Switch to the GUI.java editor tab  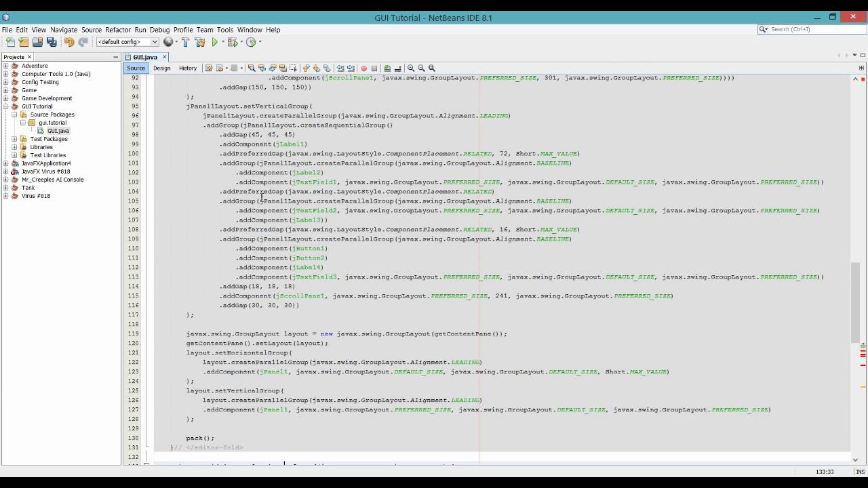pyautogui.click(x=145, y=57)
